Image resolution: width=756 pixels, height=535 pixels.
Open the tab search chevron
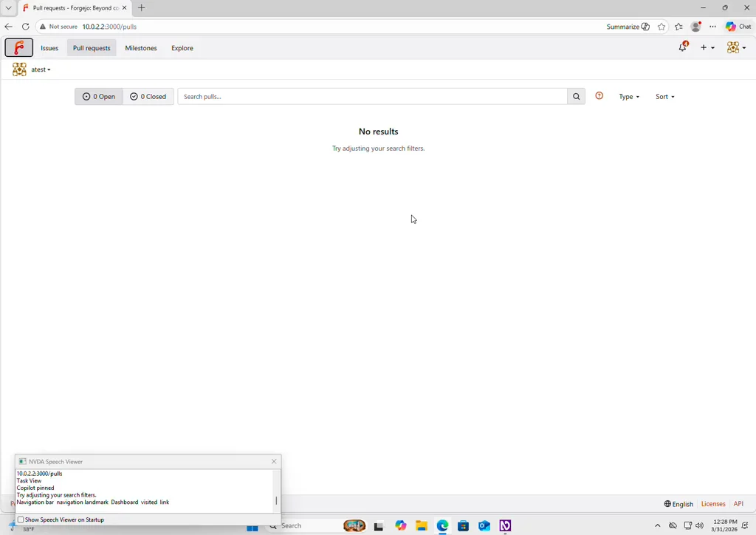point(8,7)
